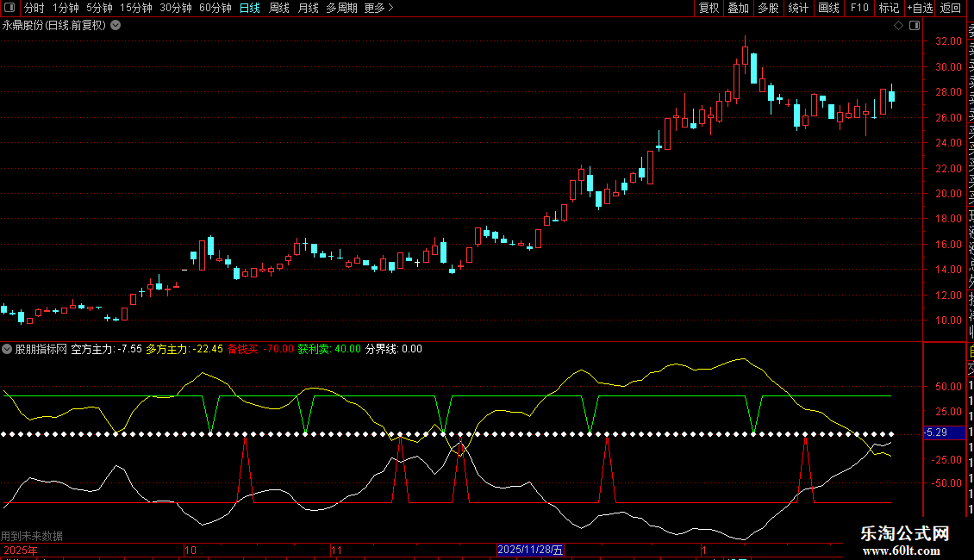Click the 叠加 overlay button
This screenshot has height=560, width=974.
739,8
